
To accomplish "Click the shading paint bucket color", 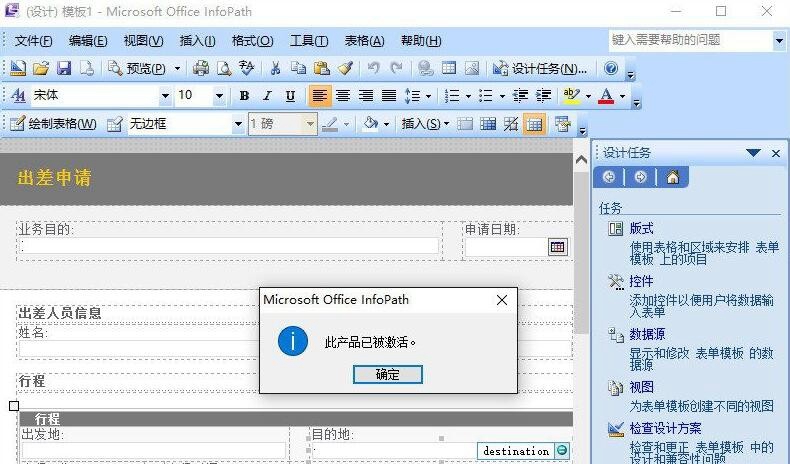I will (x=371, y=124).
